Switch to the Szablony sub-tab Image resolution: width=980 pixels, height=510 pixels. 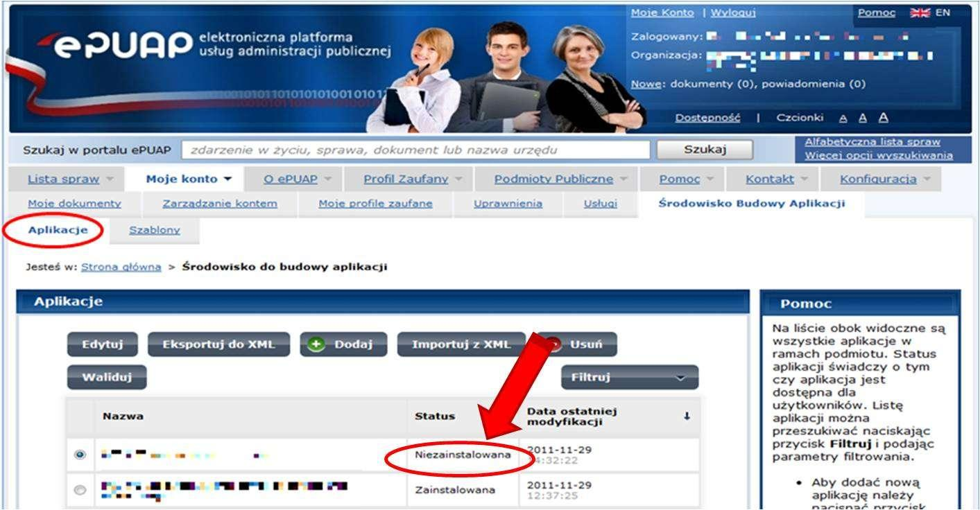(155, 231)
